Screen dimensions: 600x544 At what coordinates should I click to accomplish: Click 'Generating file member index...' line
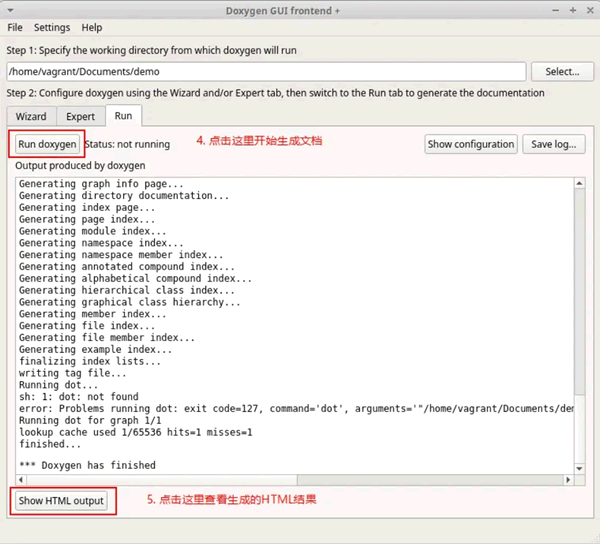click(107, 337)
